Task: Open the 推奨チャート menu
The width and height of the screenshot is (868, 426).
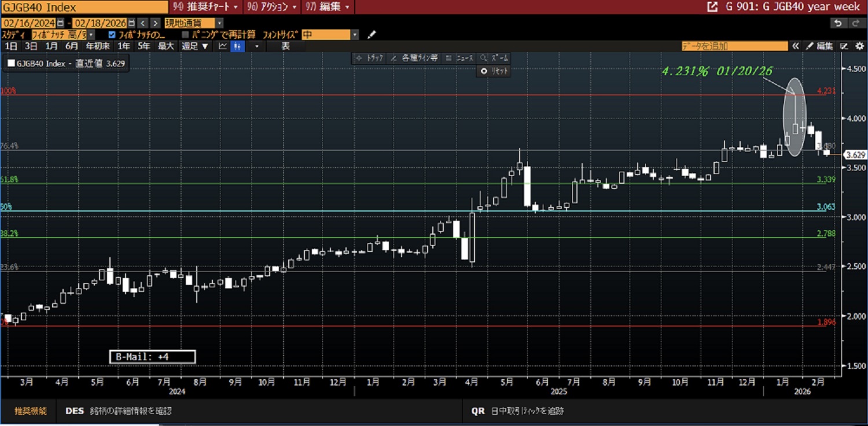Action: [207, 7]
